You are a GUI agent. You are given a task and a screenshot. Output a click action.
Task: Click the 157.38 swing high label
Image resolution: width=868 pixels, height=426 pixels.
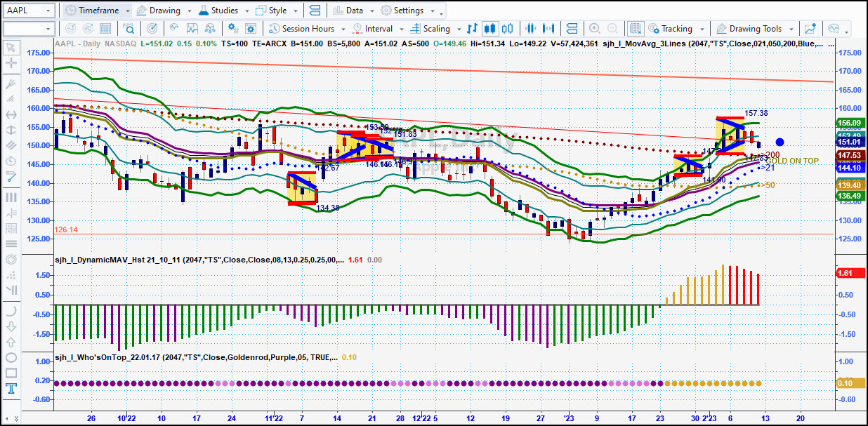click(756, 113)
